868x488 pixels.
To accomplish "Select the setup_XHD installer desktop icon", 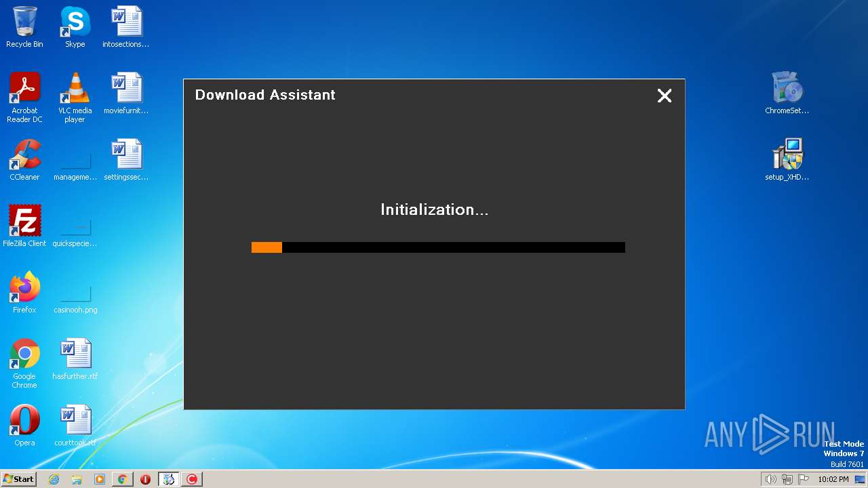I will (x=787, y=160).
